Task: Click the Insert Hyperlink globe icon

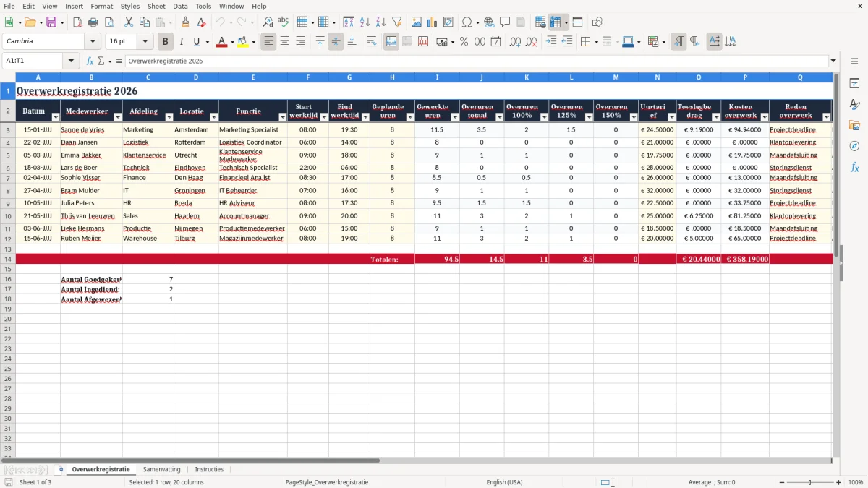Action: (489, 22)
